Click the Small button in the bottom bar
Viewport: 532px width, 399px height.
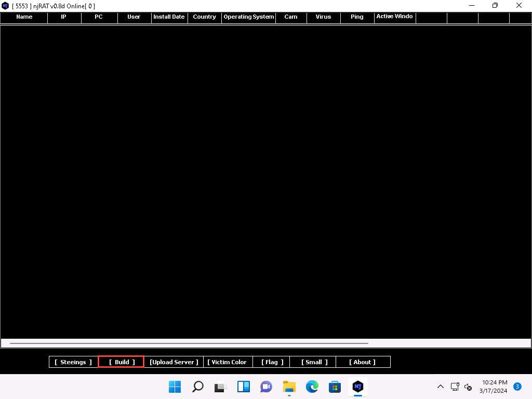(x=314, y=362)
